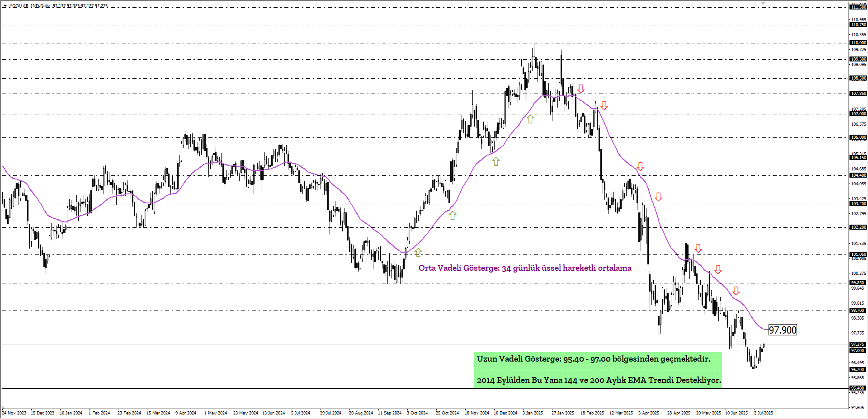Click the 97.275 current price label
The image size is (868, 419).
(x=859, y=344)
